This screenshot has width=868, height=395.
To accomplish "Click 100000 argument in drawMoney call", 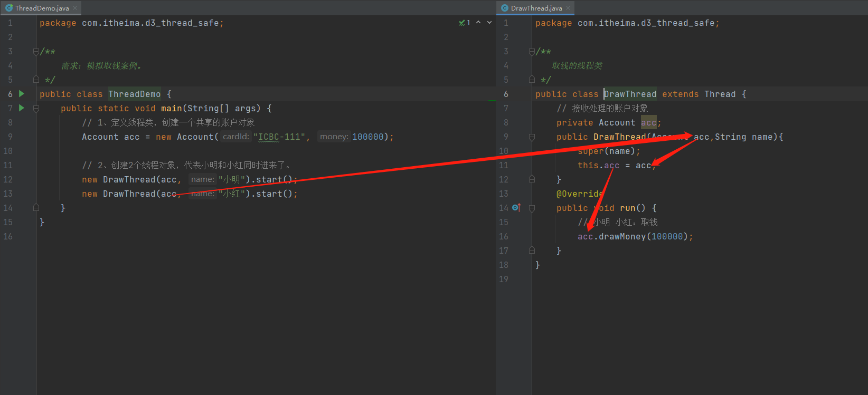I will (x=667, y=236).
